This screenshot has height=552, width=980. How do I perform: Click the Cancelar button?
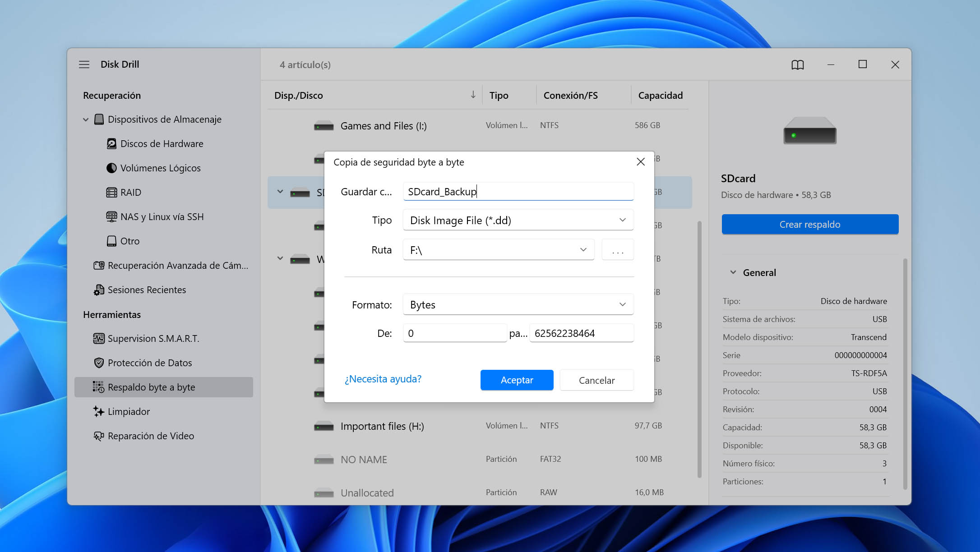coord(596,380)
